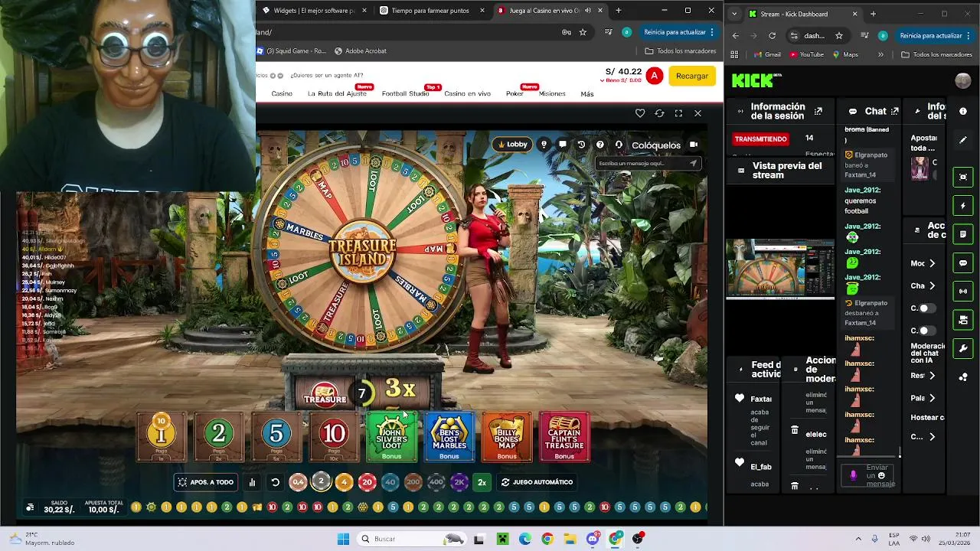Image resolution: width=980 pixels, height=551 pixels.
Task: Expand the Mod row chevron in Kick
Action: (x=932, y=263)
